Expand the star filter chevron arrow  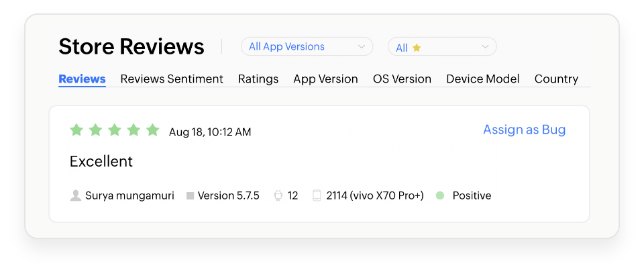click(x=485, y=47)
